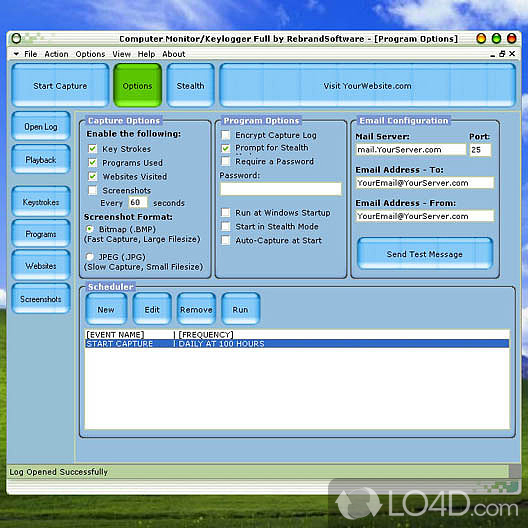
Task: Enable Run at Windows Startup
Action: [x=226, y=212]
